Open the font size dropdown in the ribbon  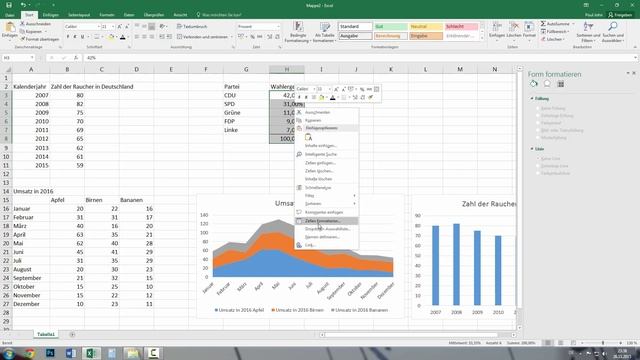click(x=113, y=27)
